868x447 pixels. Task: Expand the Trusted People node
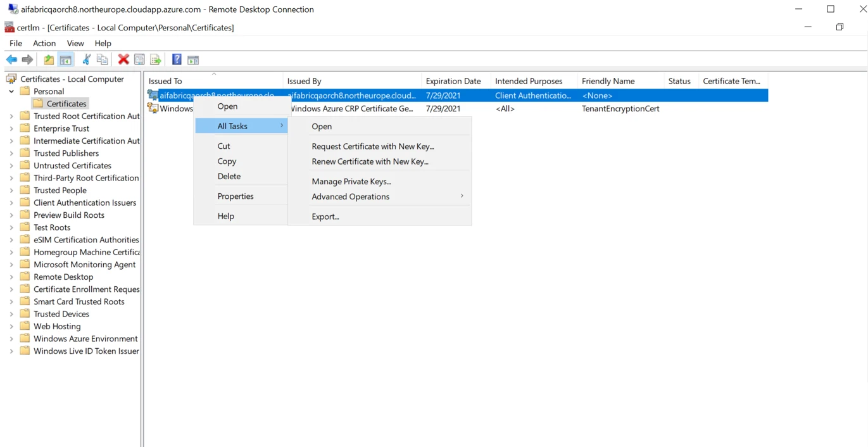point(11,190)
